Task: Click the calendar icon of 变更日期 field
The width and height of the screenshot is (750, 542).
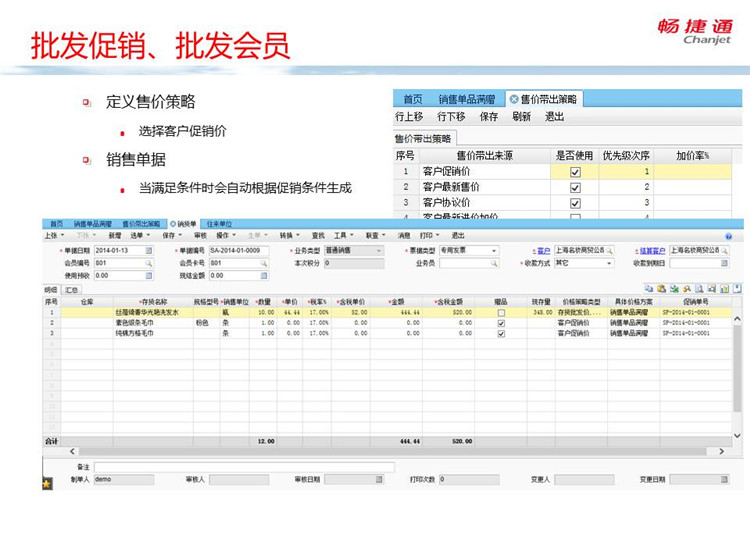Action: coord(724,479)
